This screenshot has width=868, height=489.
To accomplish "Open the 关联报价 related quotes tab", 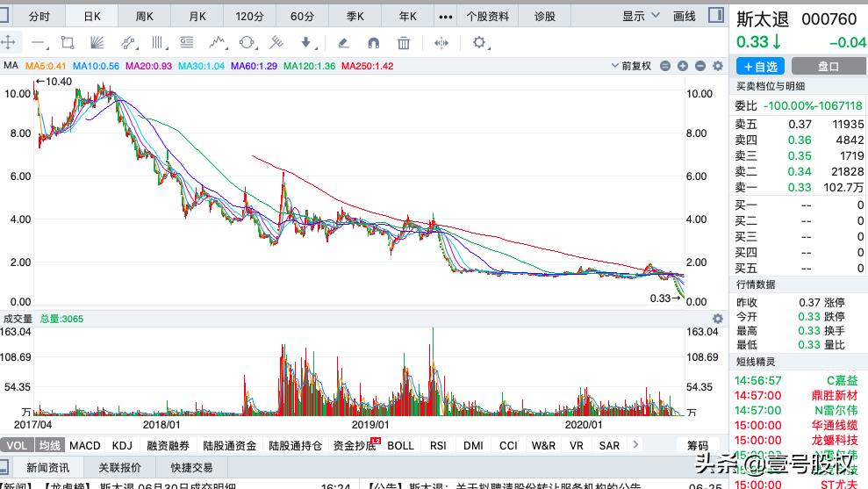I will click(x=119, y=467).
